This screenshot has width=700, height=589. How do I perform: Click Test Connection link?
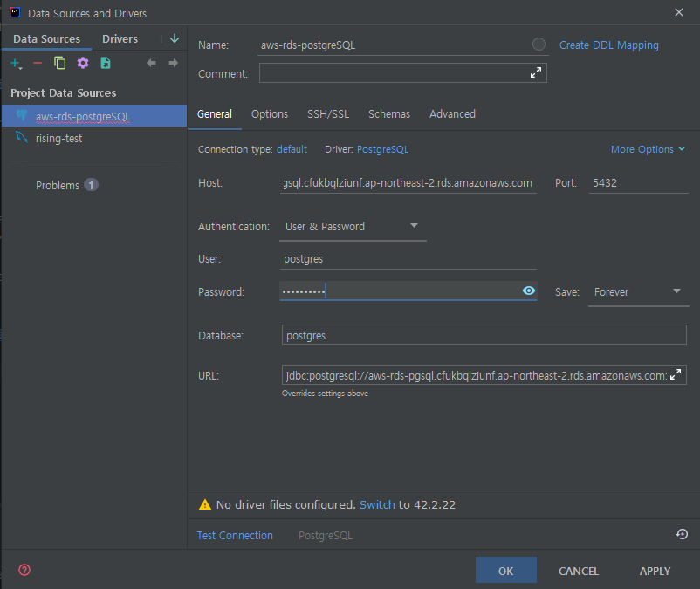235,536
